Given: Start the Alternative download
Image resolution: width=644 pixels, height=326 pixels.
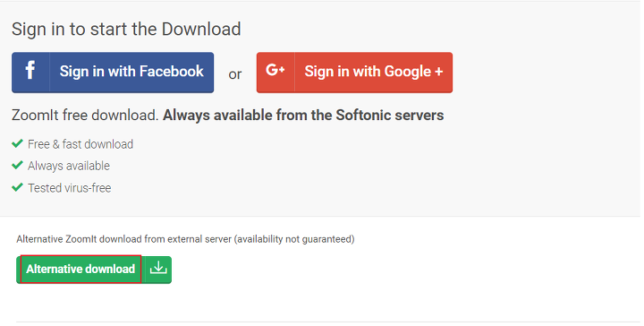Looking at the screenshot, I should (80, 270).
